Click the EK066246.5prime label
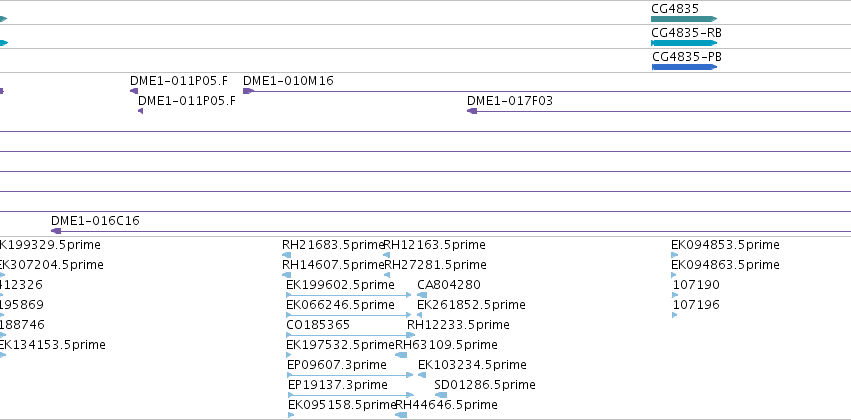Viewport: 851px width, 420px height. coord(340,305)
